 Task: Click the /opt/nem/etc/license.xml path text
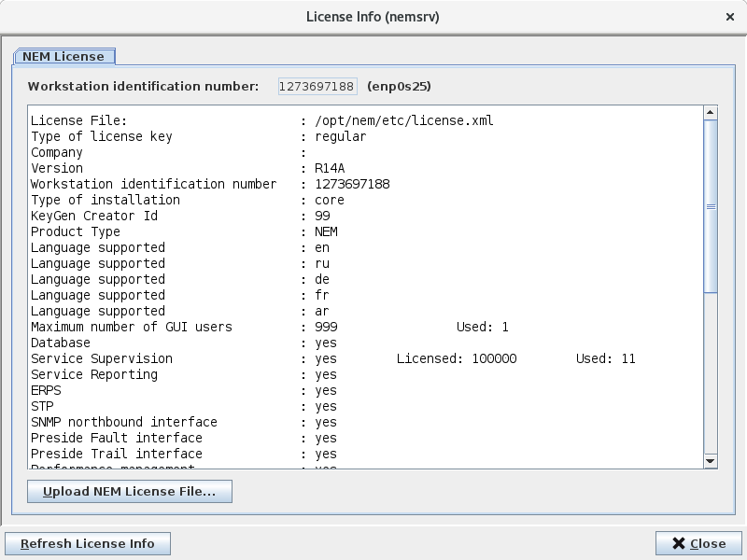click(403, 121)
